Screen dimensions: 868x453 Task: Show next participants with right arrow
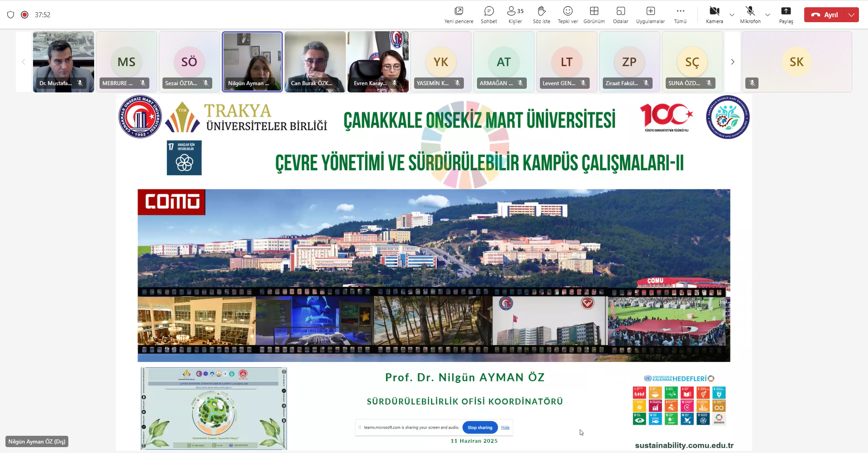coord(732,62)
